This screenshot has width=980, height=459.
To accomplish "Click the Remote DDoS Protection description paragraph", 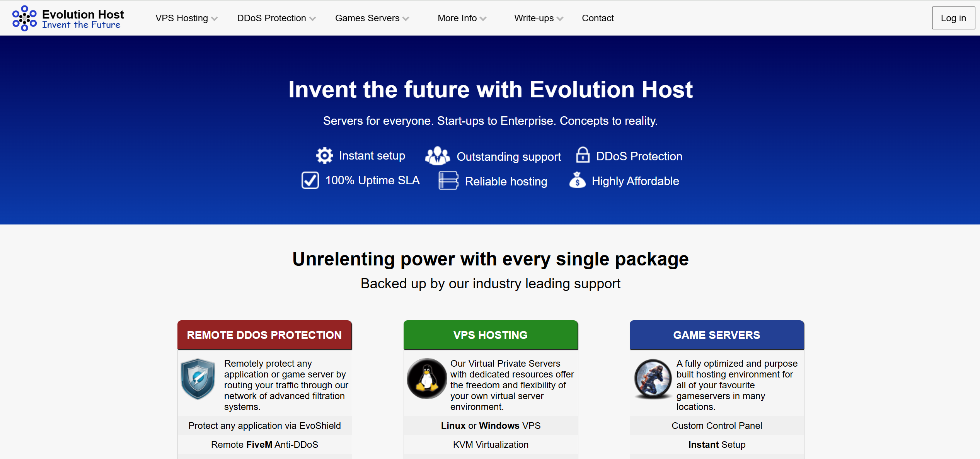I will point(286,385).
